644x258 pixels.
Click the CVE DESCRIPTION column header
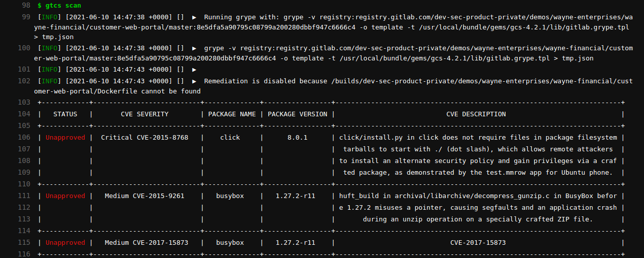pyautogui.click(x=476, y=114)
